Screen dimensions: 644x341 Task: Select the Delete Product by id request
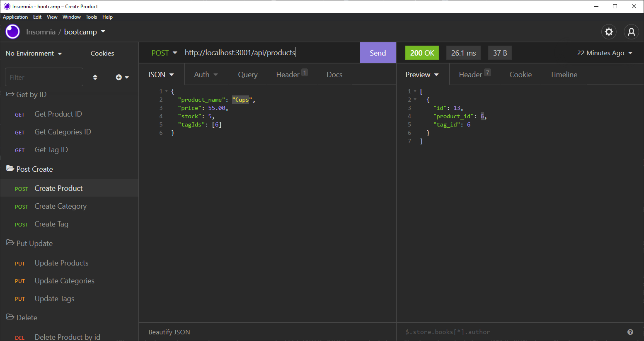[70, 337]
